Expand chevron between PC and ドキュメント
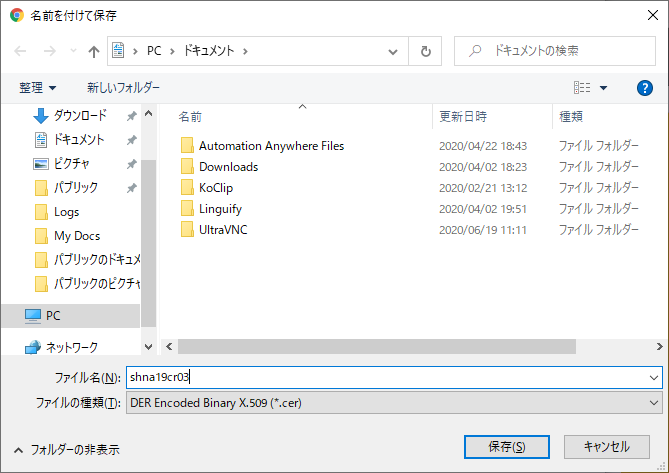The image size is (669, 473). [x=172, y=51]
